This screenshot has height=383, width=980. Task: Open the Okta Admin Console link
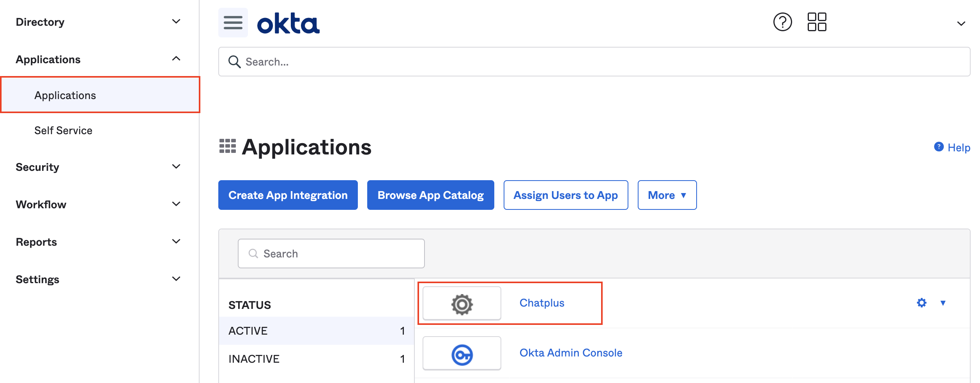(571, 353)
